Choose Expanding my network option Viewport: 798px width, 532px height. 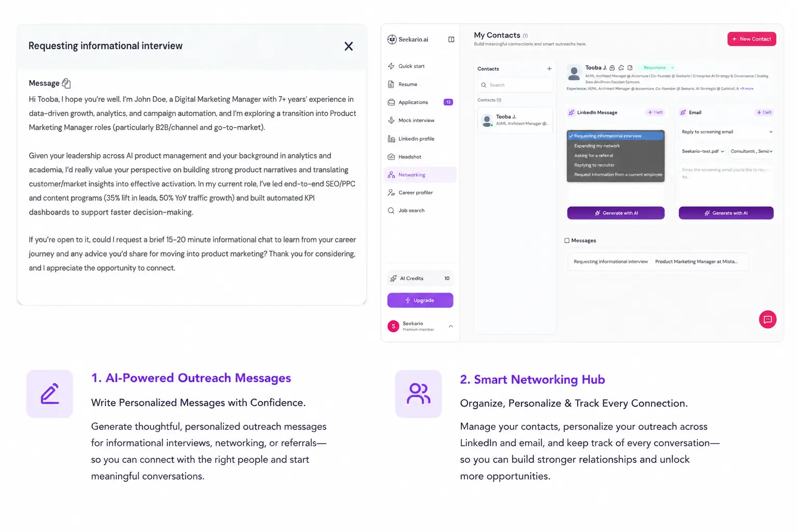616,146
